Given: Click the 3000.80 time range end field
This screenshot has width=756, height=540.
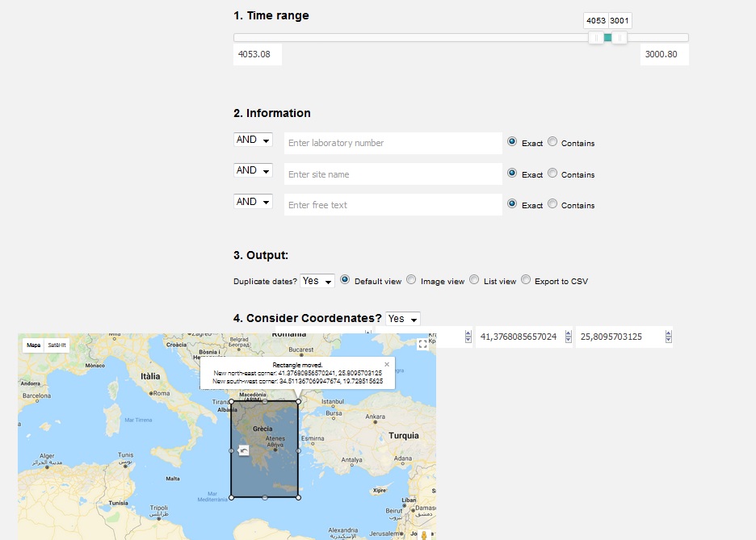Looking at the screenshot, I should pos(665,54).
